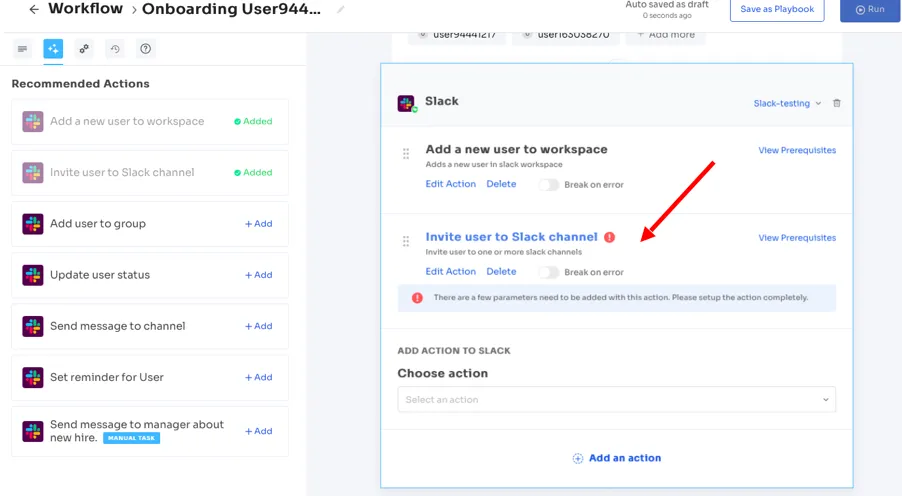Add the Update user status action
The height and width of the screenshot is (496, 902).
(x=259, y=275)
